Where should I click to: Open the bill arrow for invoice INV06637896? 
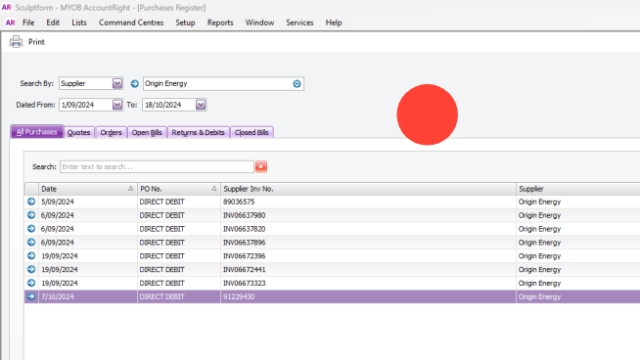click(x=31, y=242)
